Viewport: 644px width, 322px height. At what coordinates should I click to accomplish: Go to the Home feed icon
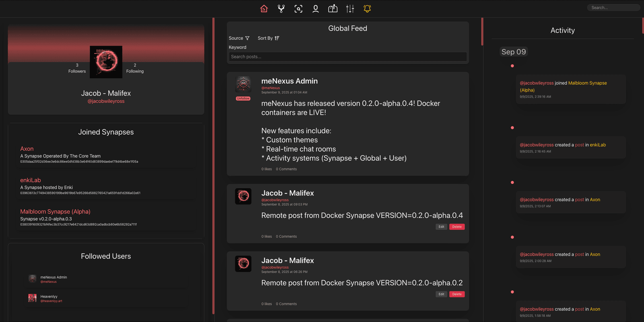click(264, 8)
